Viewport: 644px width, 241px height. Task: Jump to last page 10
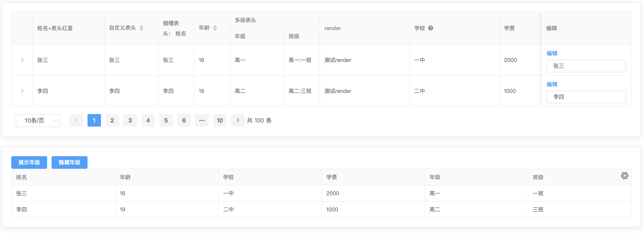[x=220, y=120]
